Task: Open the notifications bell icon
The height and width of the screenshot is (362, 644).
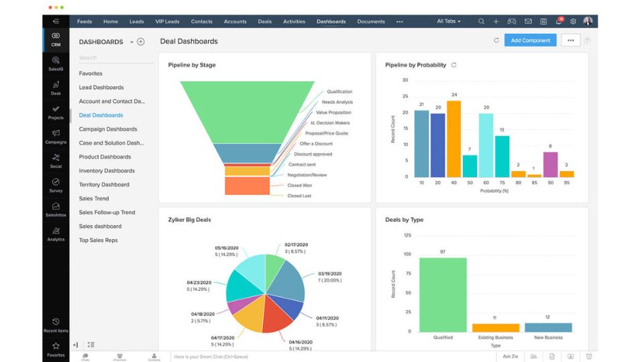Action: (558, 21)
